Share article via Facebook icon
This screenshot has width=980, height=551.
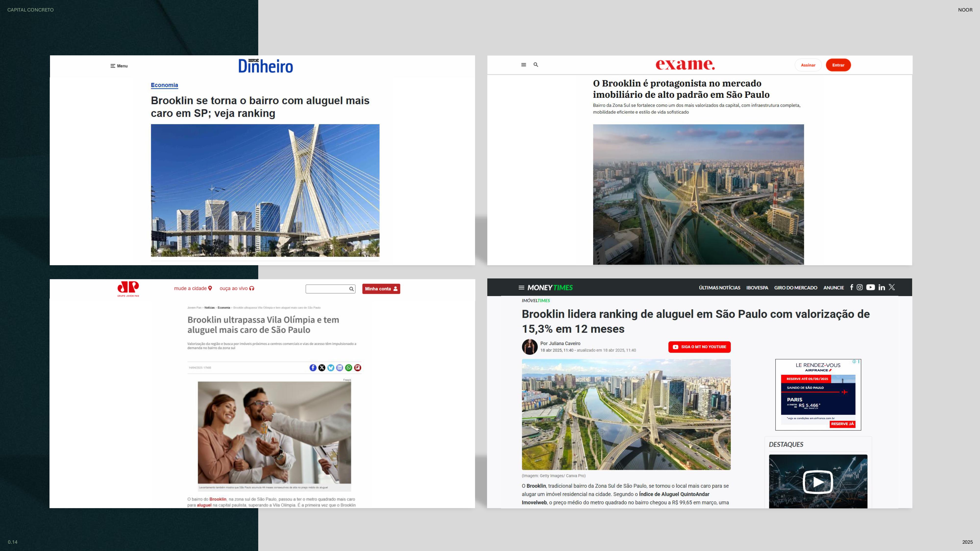313,368
